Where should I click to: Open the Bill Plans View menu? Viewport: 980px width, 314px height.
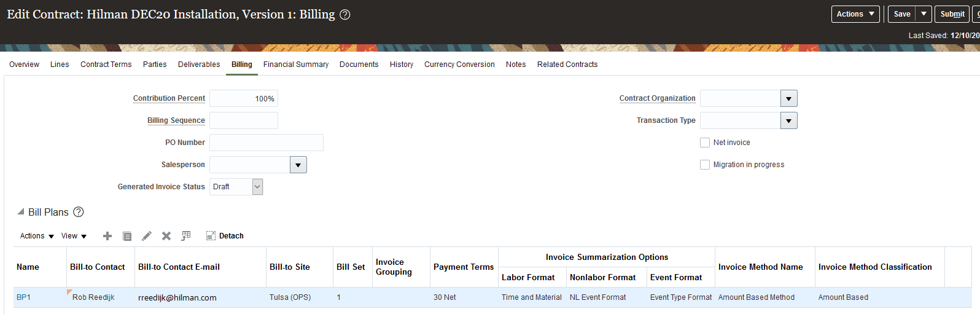click(x=74, y=236)
